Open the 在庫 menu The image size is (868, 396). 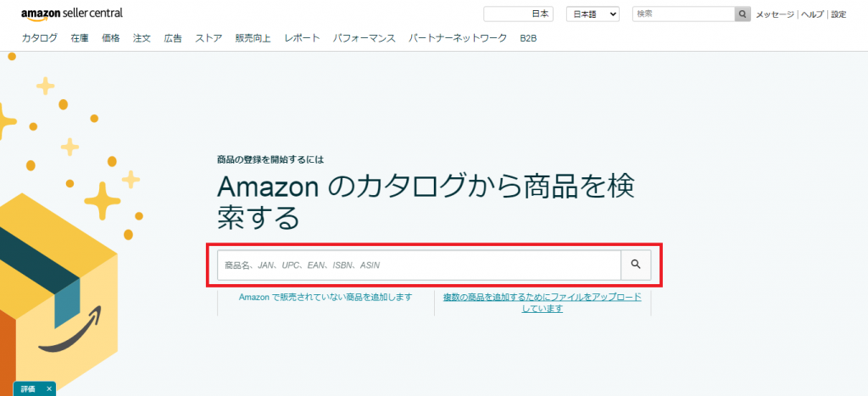point(80,38)
